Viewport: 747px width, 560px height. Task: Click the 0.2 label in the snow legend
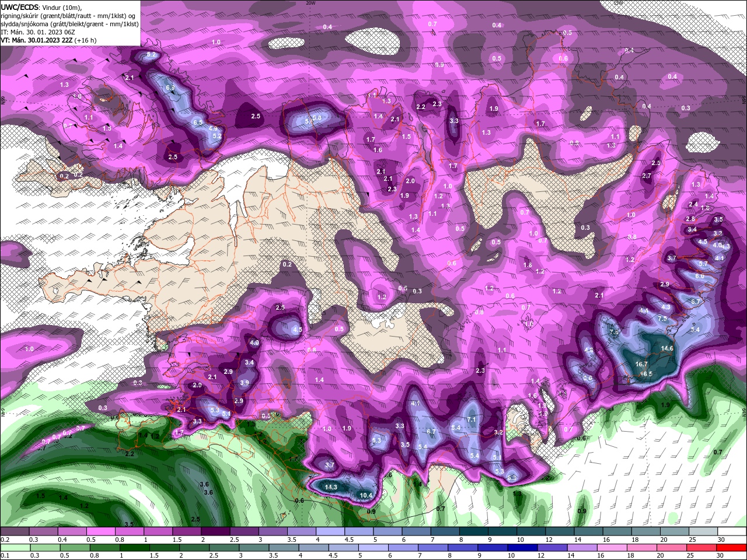(x=5, y=540)
